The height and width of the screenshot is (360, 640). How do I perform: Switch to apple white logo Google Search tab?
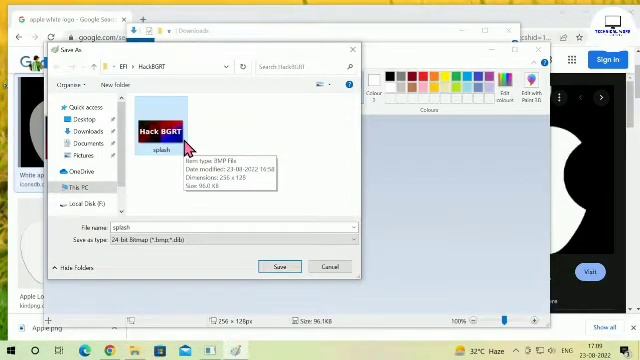tap(72, 20)
